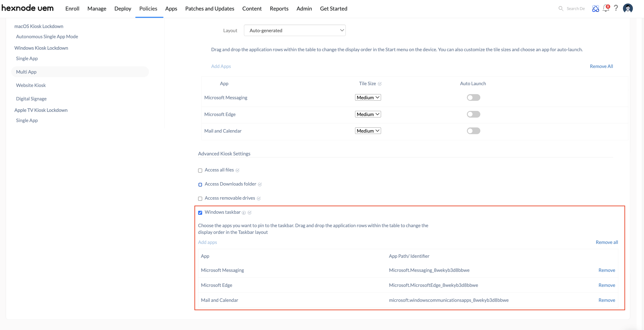
Task: Open the Content tab
Action: [x=252, y=8]
